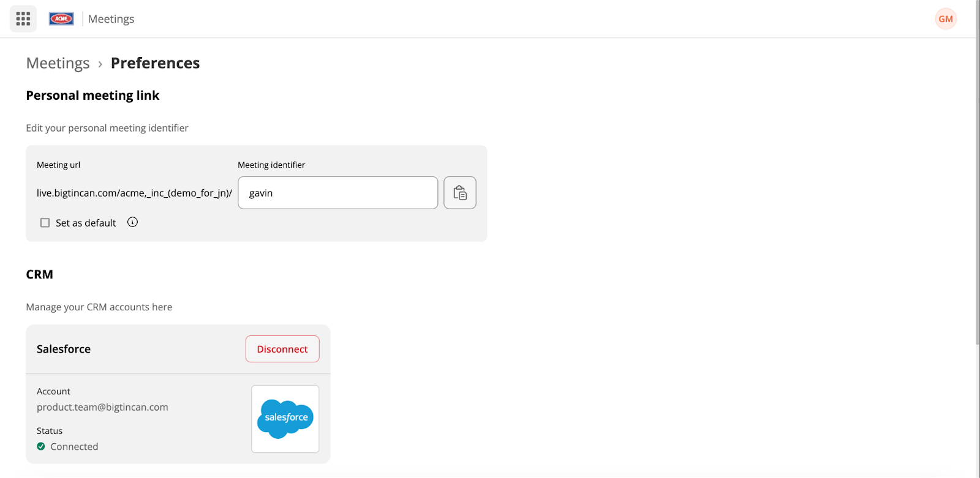
Task: Click the Meeting identifier label
Action: 271,165
